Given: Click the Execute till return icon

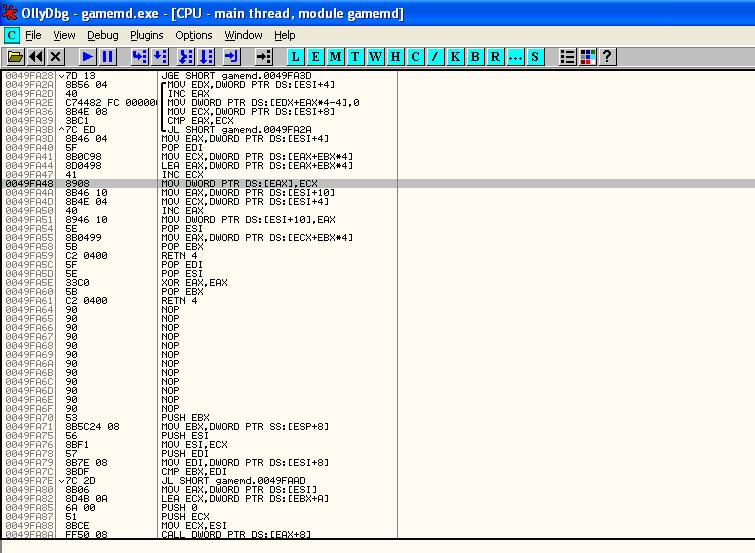Looking at the screenshot, I should pos(231,57).
